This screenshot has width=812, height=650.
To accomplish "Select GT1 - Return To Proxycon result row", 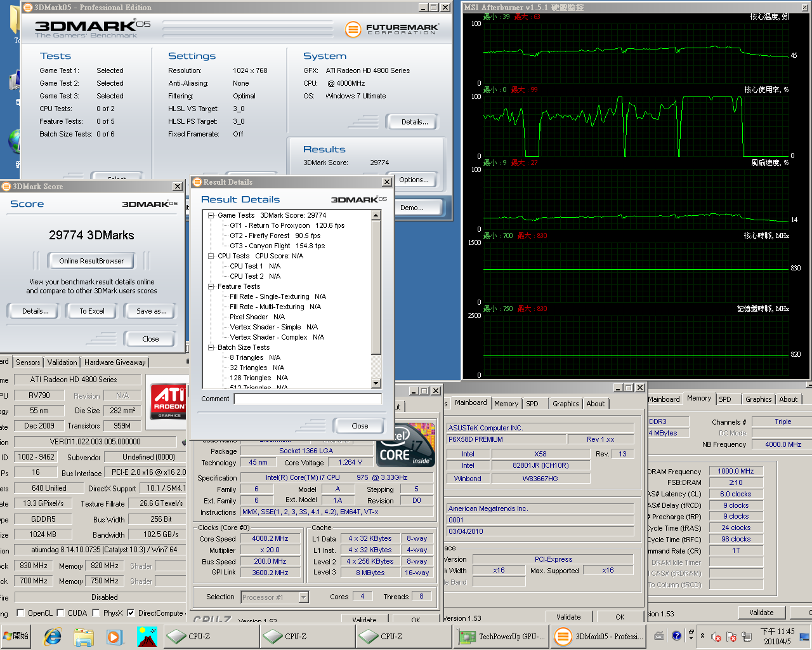I will click(x=287, y=225).
